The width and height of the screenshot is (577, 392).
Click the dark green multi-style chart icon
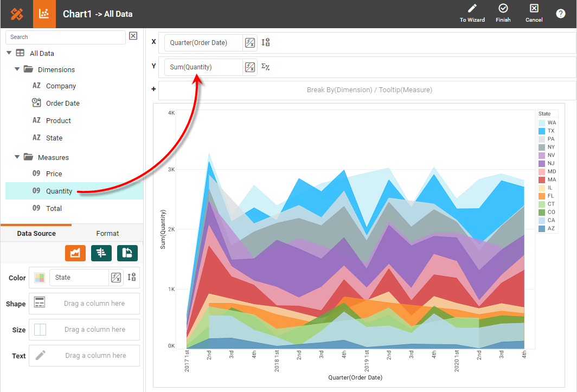tap(101, 253)
